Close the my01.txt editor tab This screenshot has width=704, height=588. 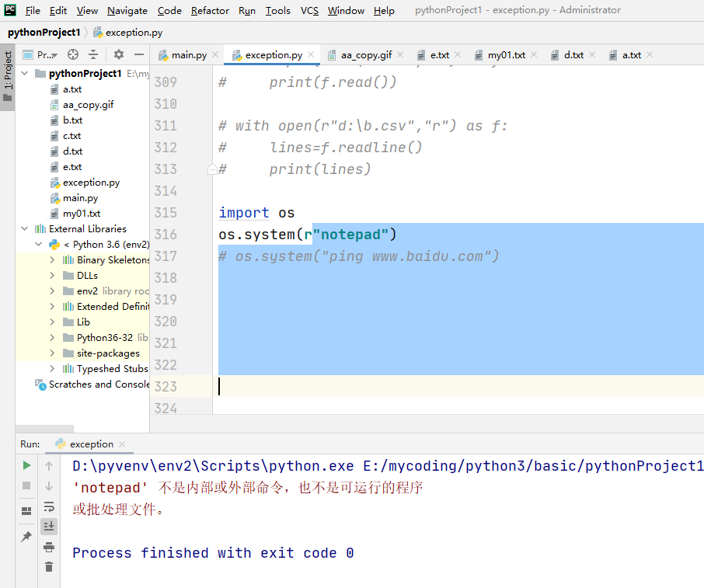tap(533, 54)
